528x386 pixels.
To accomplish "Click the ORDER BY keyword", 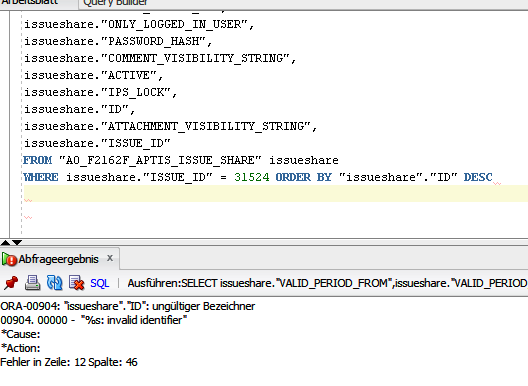I will tap(304, 177).
